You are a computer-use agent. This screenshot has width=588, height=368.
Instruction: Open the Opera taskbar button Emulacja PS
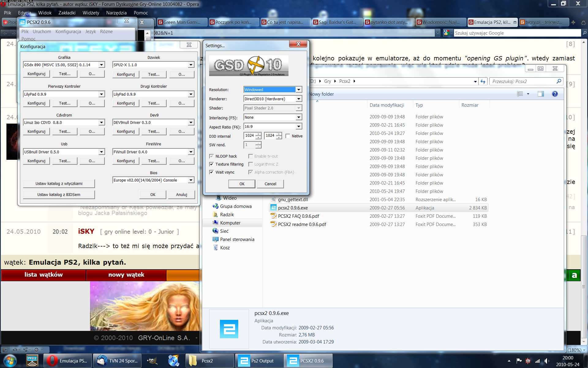click(x=67, y=361)
